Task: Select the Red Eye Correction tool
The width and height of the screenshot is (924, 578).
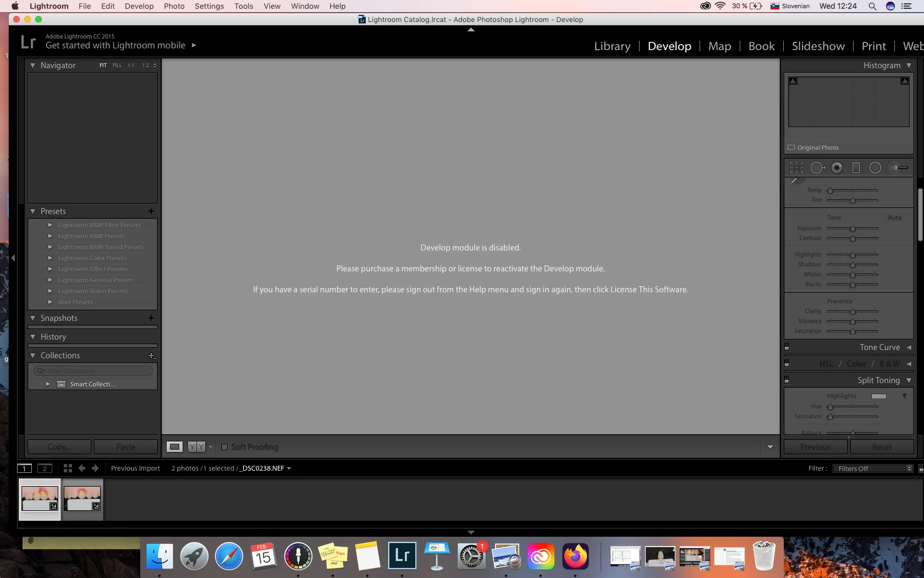Action: [x=837, y=168]
